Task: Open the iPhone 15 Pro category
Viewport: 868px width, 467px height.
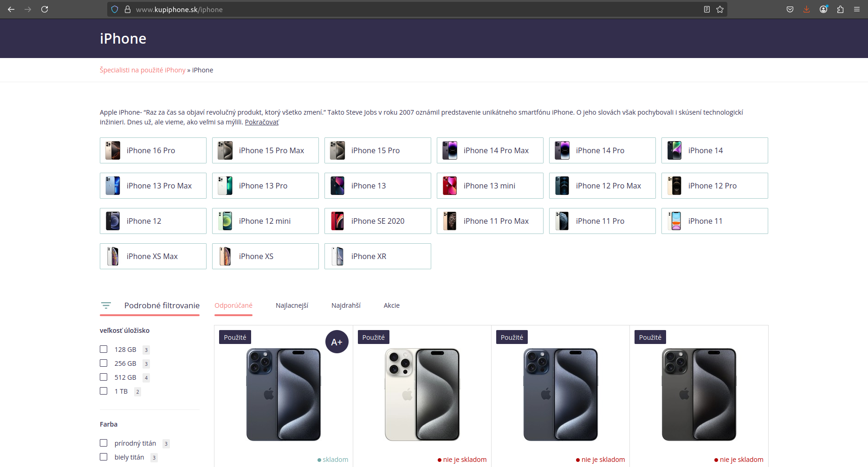Action: (x=378, y=150)
